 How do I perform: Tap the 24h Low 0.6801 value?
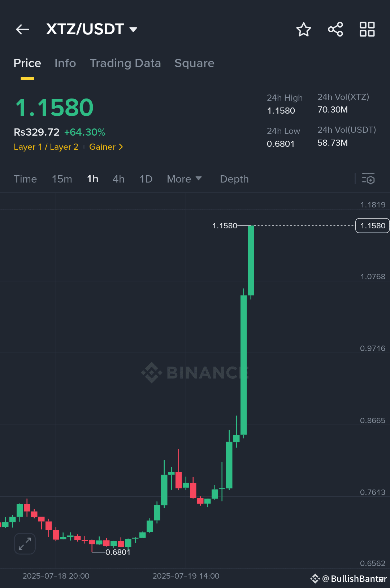coord(281,144)
